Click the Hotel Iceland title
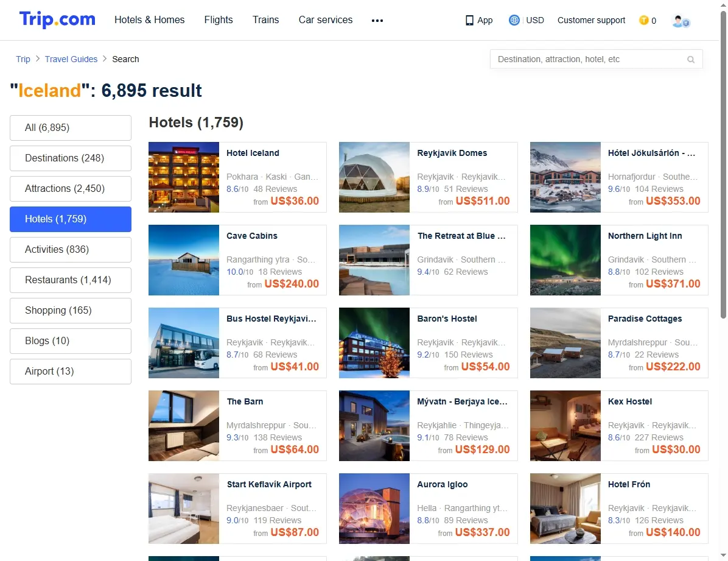Viewport: 728px width, 561px height. click(x=253, y=153)
